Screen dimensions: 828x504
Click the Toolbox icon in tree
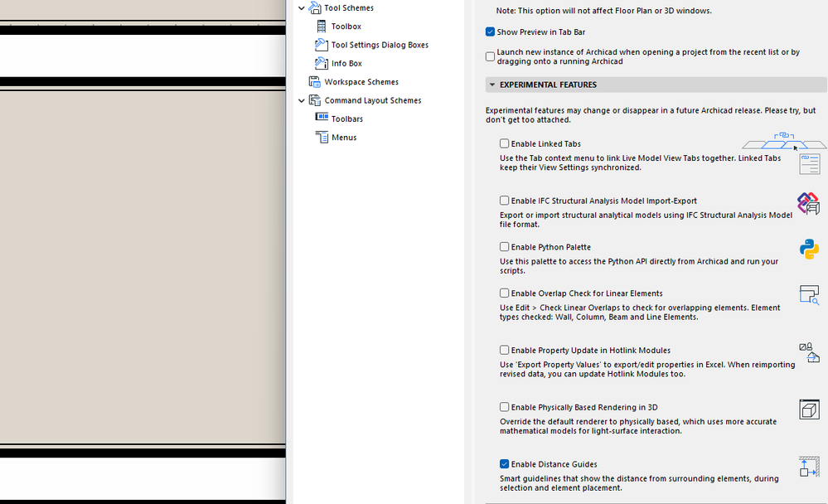pos(321,27)
